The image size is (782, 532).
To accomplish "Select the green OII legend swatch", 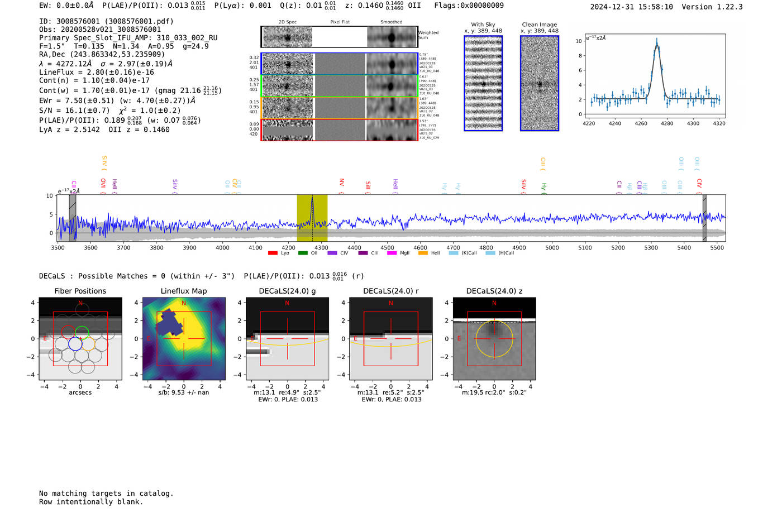I will click(303, 253).
